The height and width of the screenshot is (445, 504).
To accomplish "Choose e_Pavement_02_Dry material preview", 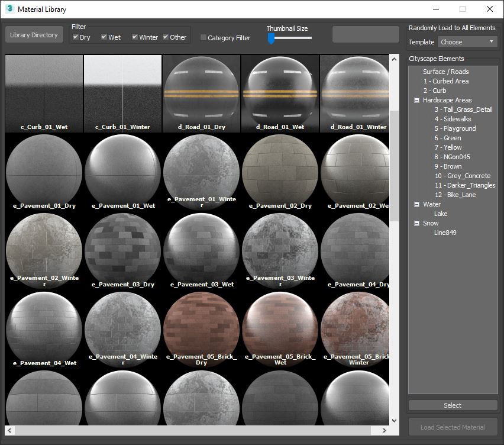I will [280, 172].
